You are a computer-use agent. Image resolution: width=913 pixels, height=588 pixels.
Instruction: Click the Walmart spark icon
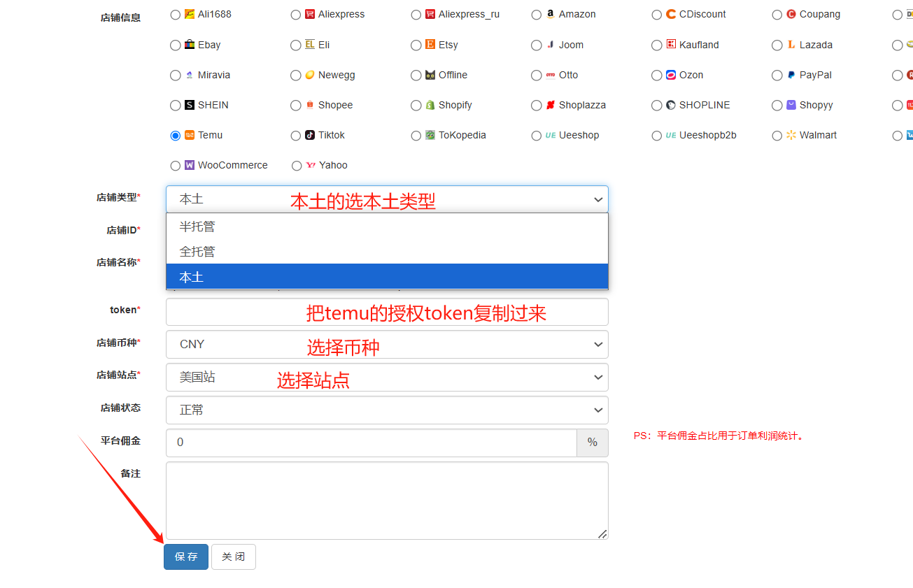(791, 135)
